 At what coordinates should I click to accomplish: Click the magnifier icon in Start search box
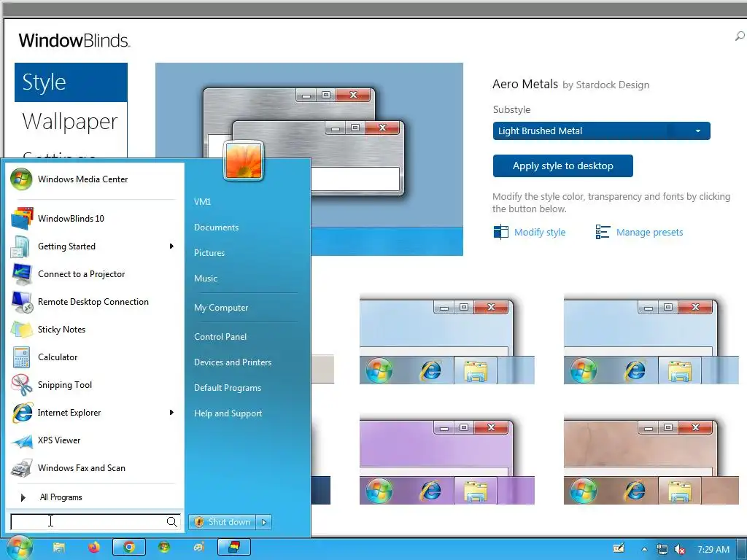pyautogui.click(x=172, y=522)
